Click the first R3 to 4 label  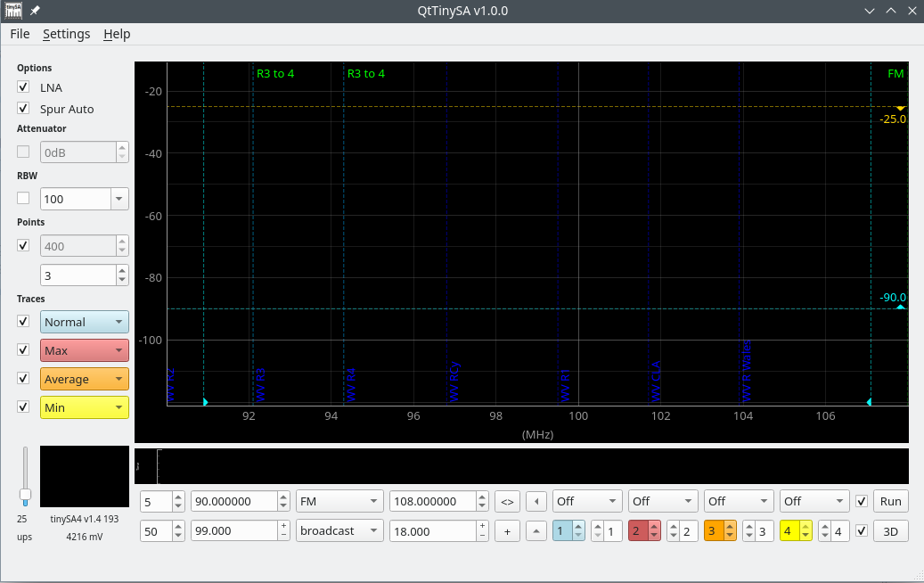point(275,74)
